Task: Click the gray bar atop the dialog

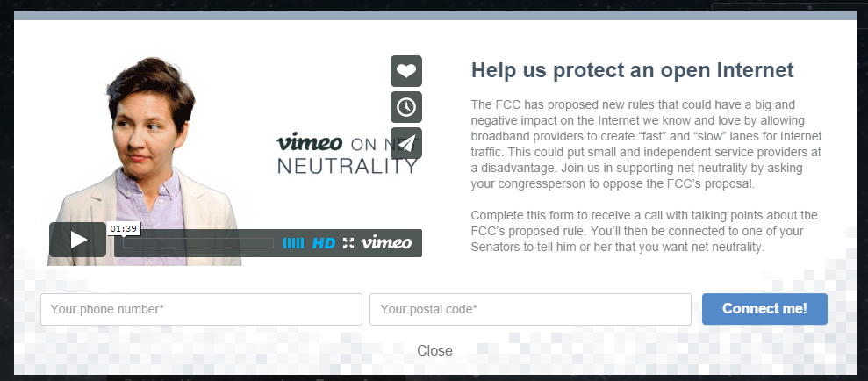Action: pos(435,16)
